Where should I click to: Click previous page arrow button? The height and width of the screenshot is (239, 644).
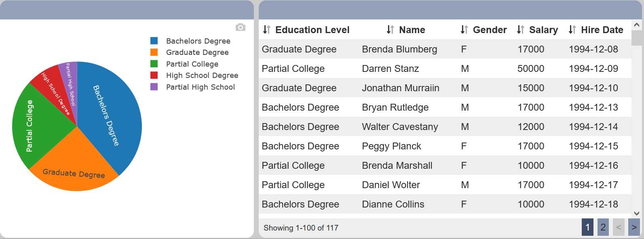[x=619, y=227]
